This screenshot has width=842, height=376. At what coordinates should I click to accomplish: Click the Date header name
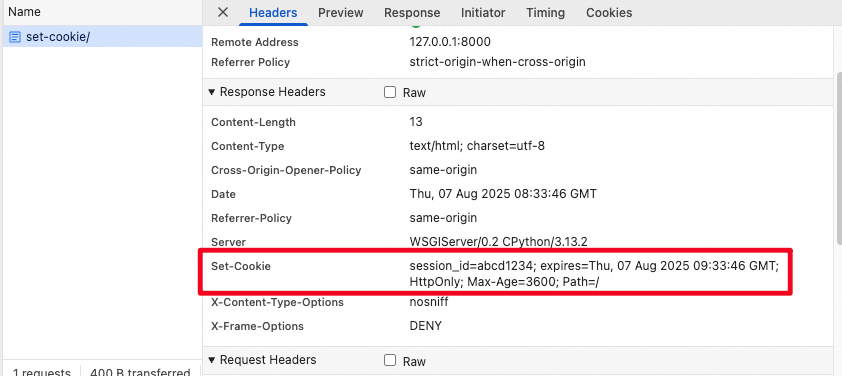click(223, 194)
